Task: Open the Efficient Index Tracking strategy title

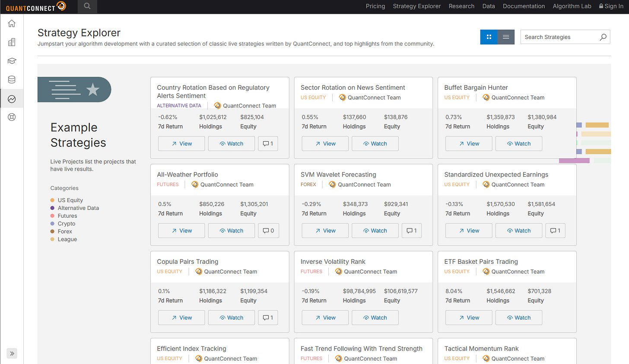Action: pyautogui.click(x=191, y=348)
